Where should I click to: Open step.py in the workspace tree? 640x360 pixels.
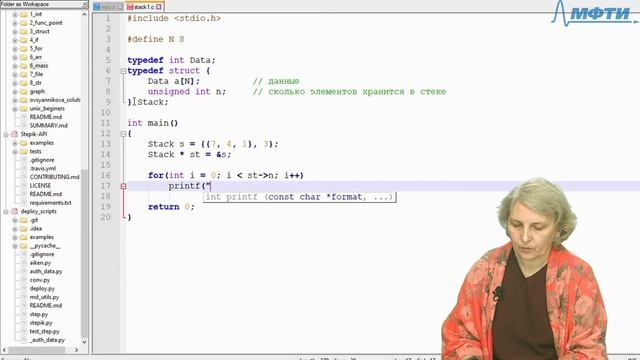[39, 314]
